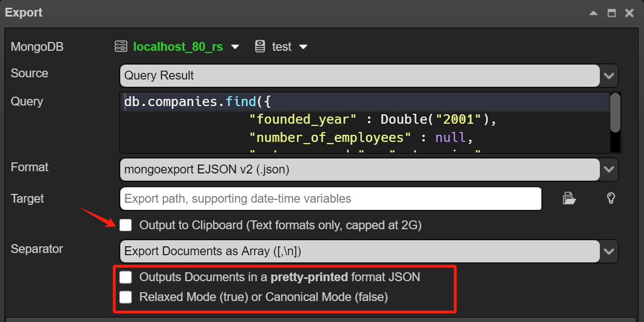This screenshot has width=644, height=322.
Task: Maximize the Export panel
Action: (611, 13)
